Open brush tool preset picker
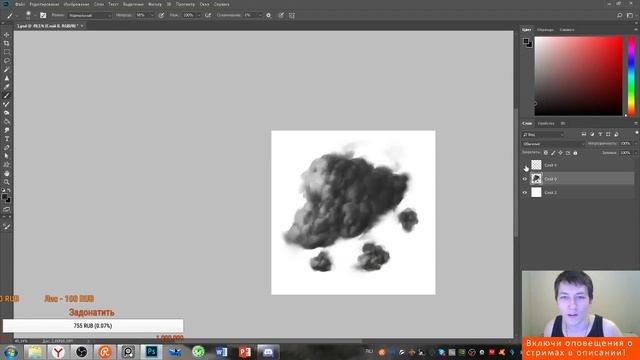Image resolution: width=640 pixels, height=360 pixels. tap(11, 15)
